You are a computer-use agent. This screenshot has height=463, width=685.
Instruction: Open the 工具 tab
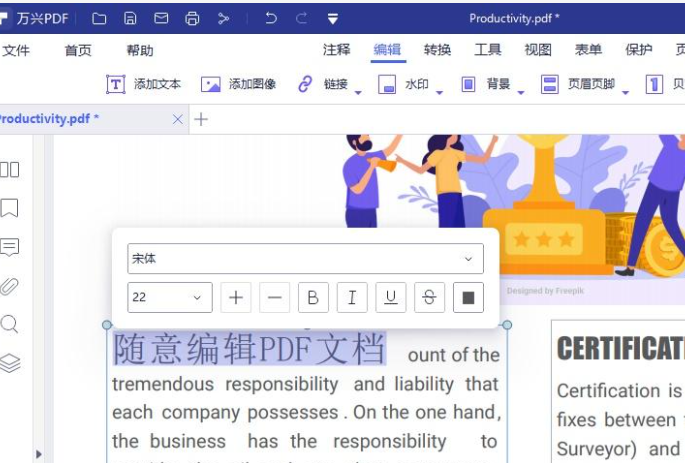click(x=488, y=50)
